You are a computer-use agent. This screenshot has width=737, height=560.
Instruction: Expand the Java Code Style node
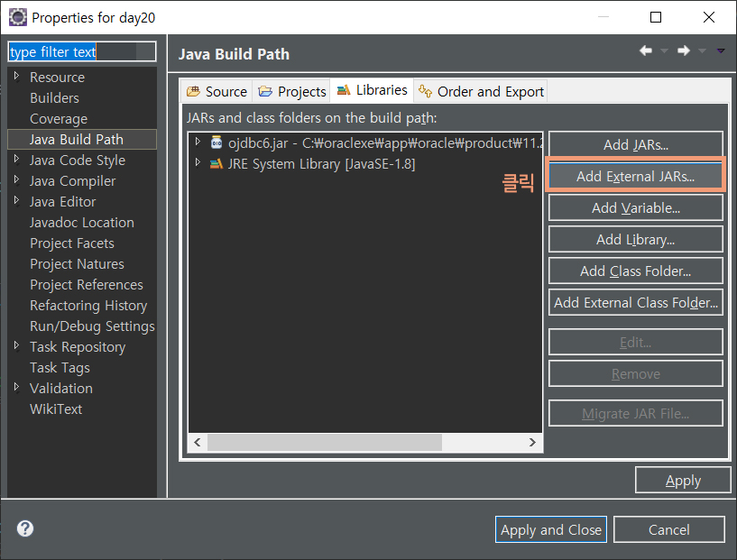click(17, 159)
